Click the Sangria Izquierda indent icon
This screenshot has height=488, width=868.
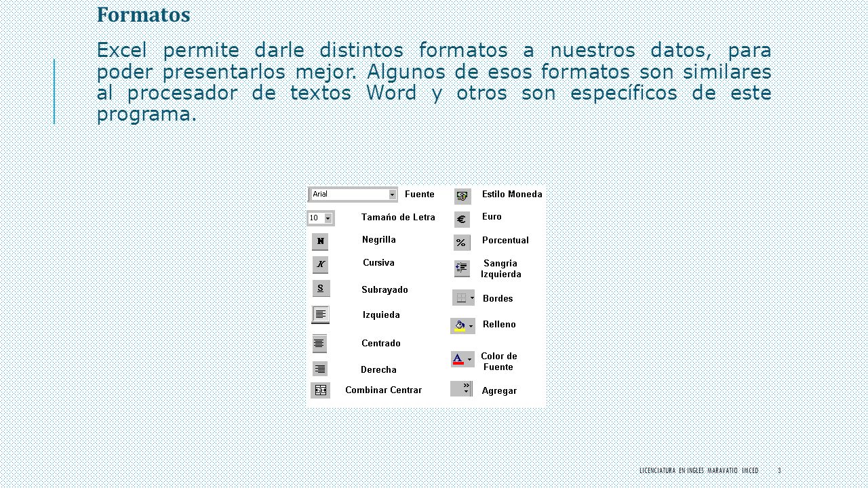tap(462, 268)
